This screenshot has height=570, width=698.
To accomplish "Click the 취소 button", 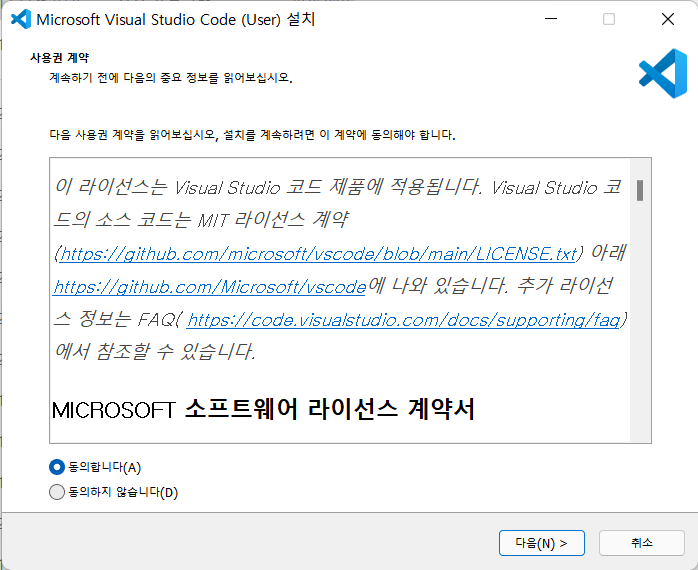I will coord(641,543).
